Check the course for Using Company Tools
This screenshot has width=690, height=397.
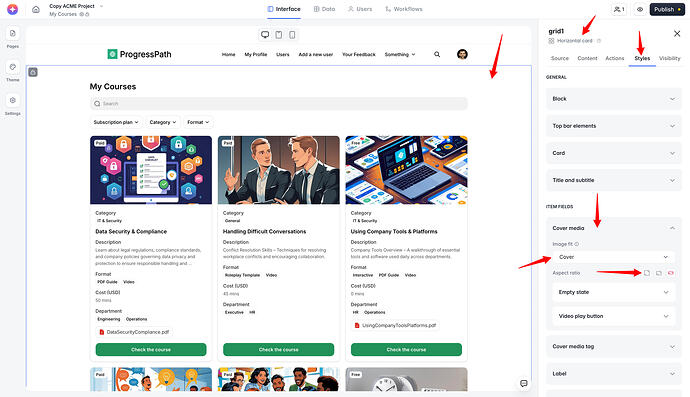[x=406, y=349]
